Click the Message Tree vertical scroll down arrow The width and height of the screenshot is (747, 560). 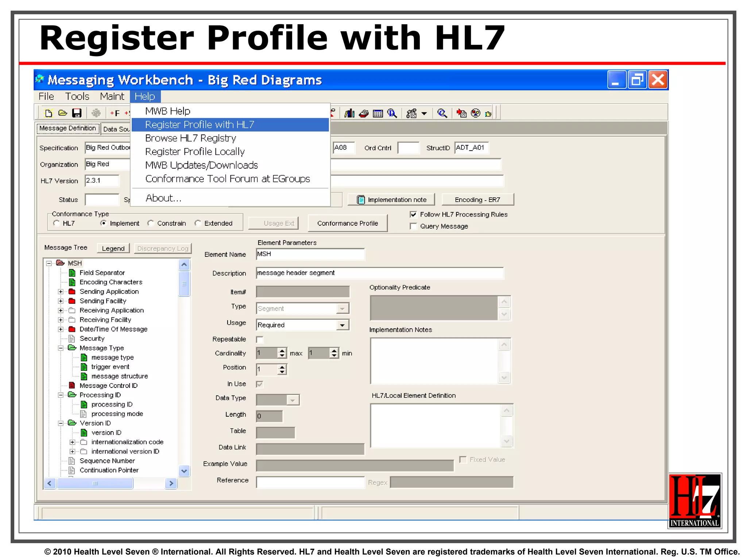[184, 471]
